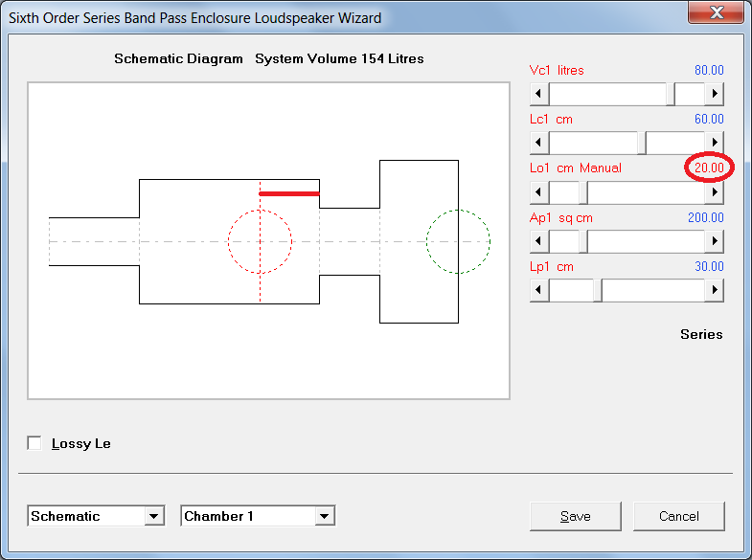Click the left arrow of Lc1 cm slider
The width and height of the screenshot is (752, 560).
[x=539, y=143]
